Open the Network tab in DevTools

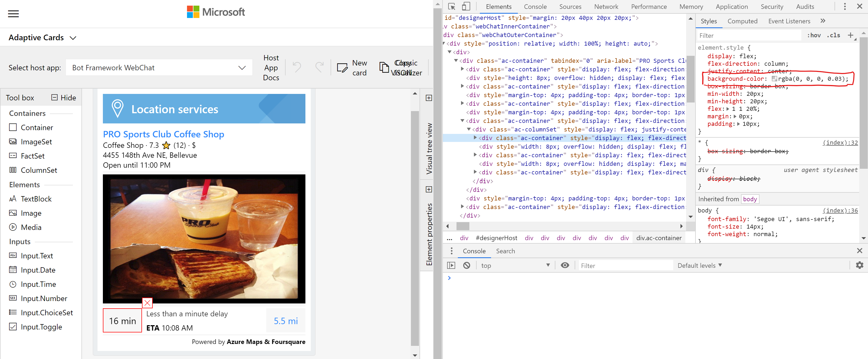[x=606, y=6]
